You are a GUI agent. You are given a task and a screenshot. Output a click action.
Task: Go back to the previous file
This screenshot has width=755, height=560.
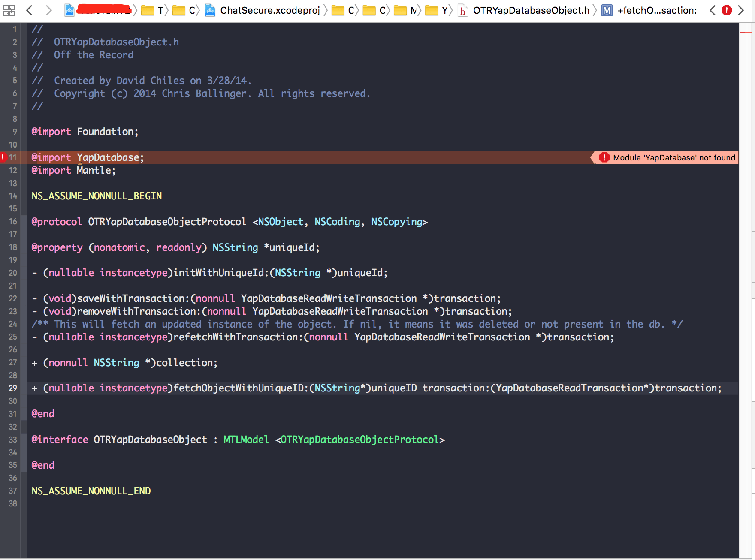pyautogui.click(x=29, y=10)
